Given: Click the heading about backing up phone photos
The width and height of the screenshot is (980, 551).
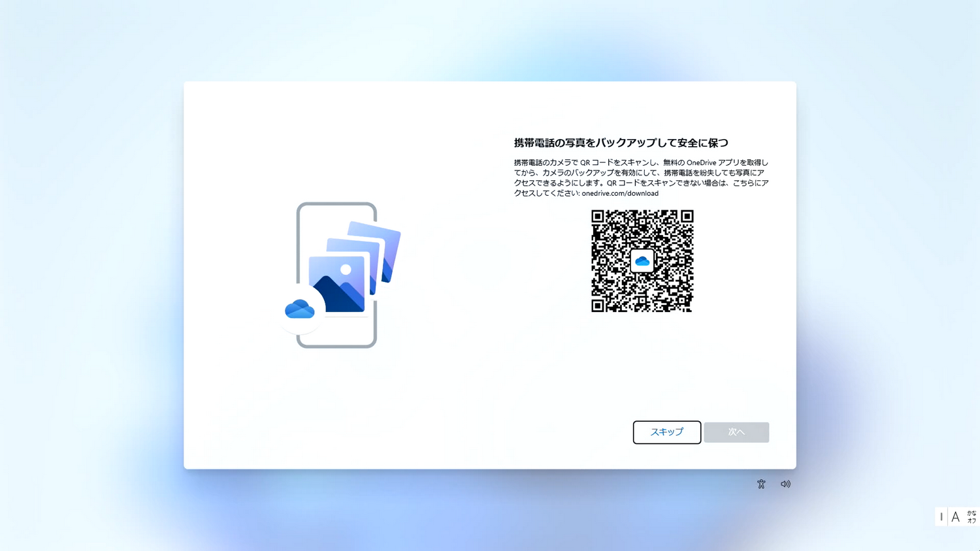Looking at the screenshot, I should 621,142.
